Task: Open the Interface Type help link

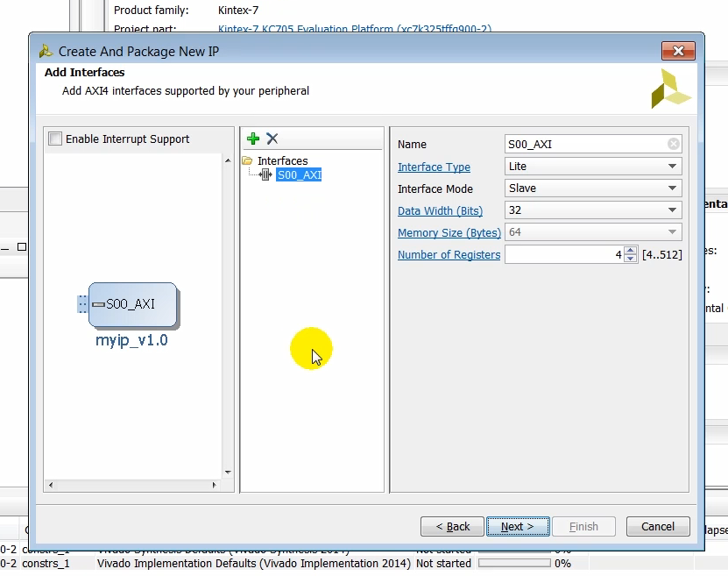Action: pos(434,166)
